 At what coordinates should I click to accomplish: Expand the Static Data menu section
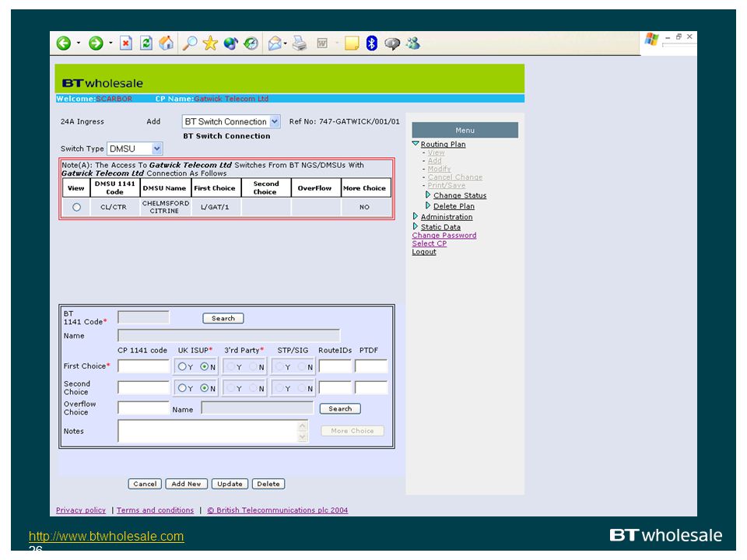click(x=415, y=226)
